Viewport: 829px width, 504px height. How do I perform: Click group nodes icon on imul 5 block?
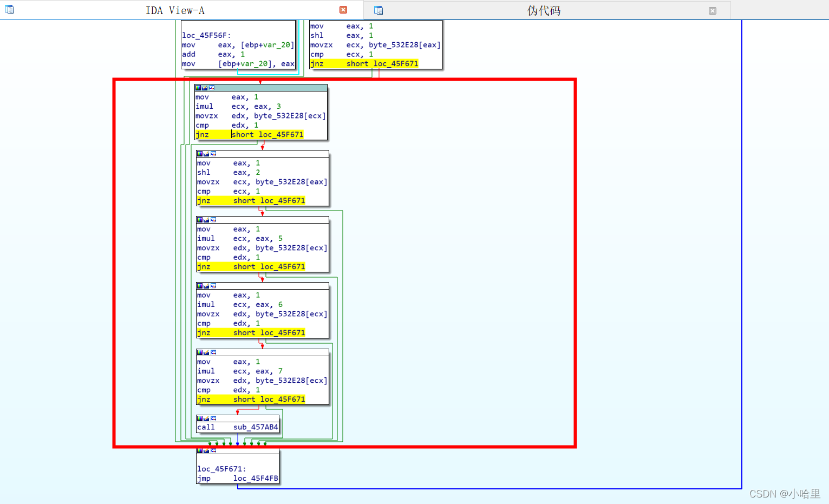[213, 220]
